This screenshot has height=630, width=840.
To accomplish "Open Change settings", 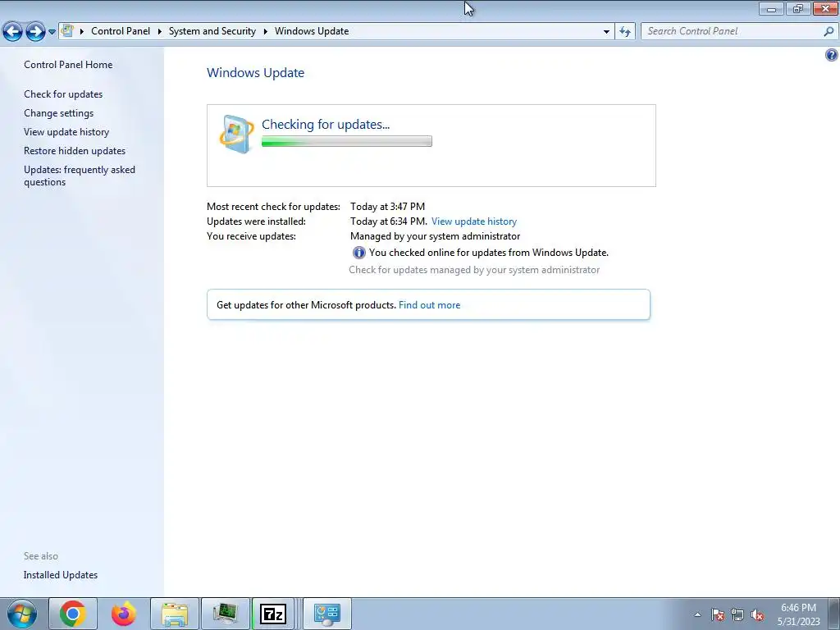I will click(x=58, y=113).
